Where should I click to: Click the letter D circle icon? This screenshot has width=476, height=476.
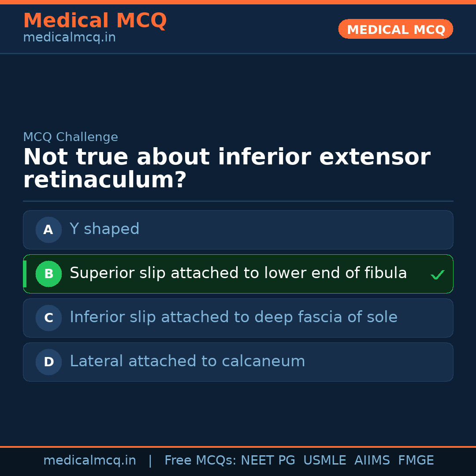point(48,362)
